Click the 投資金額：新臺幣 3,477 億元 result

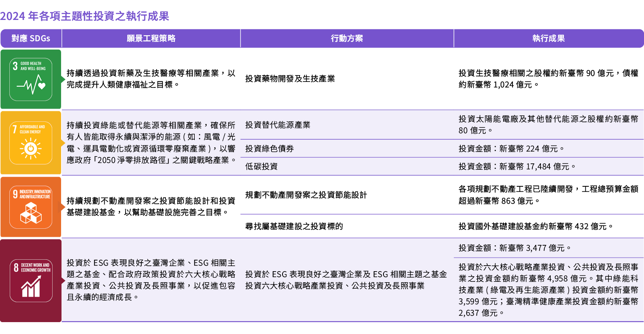pos(515,248)
